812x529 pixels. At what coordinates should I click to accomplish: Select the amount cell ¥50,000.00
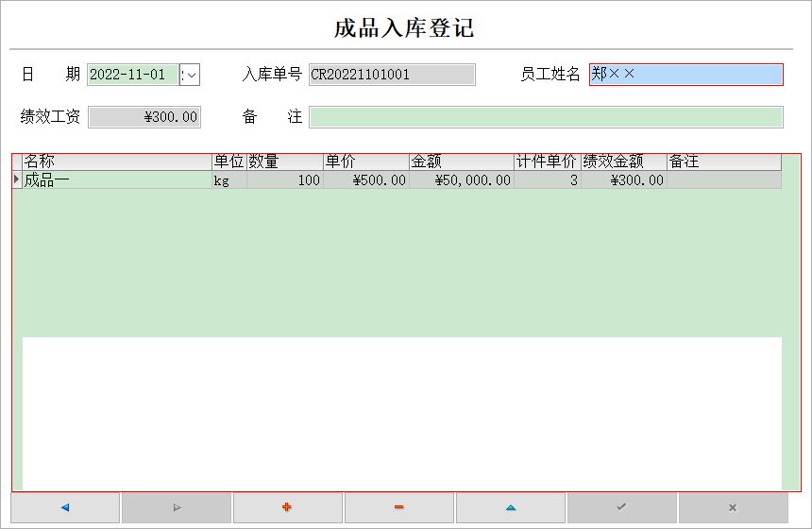point(462,179)
